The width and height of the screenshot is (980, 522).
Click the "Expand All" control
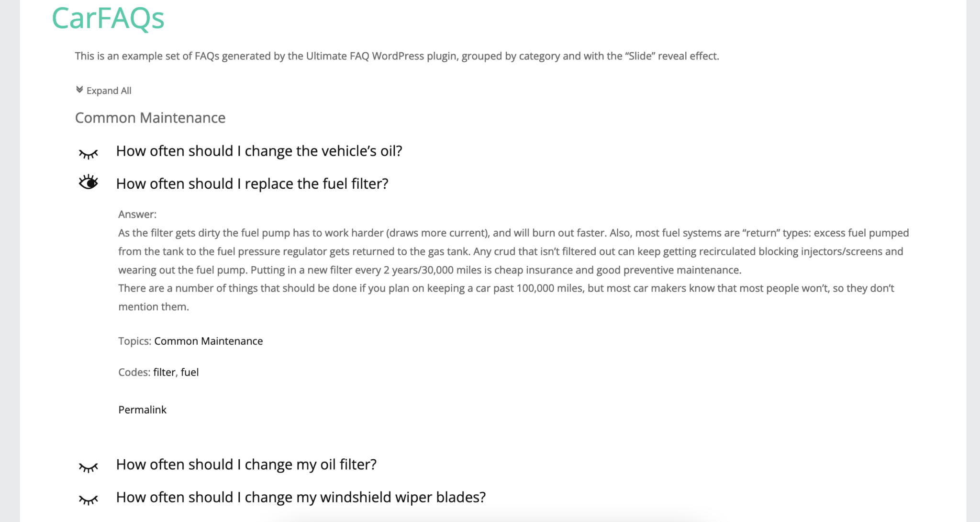click(109, 90)
